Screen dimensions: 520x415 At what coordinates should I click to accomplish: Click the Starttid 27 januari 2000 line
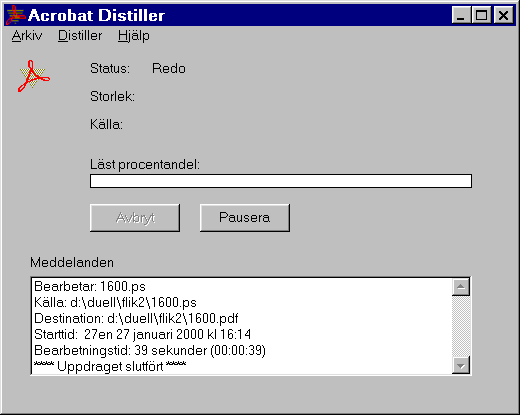click(x=142, y=334)
